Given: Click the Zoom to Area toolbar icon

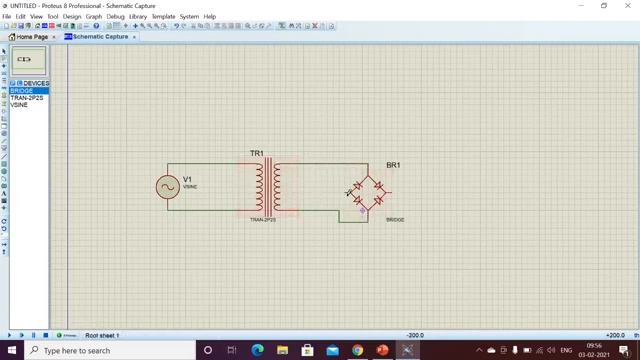Looking at the screenshot, I should click(164, 26).
